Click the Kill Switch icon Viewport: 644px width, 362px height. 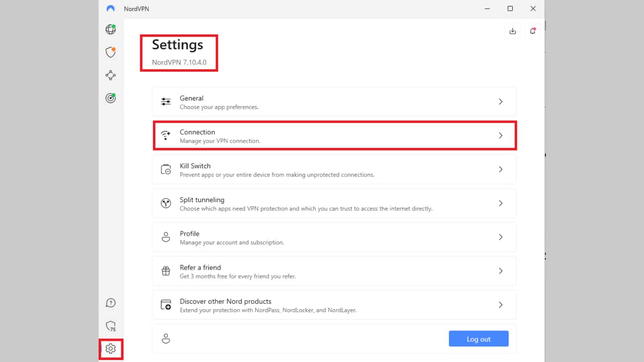click(166, 169)
